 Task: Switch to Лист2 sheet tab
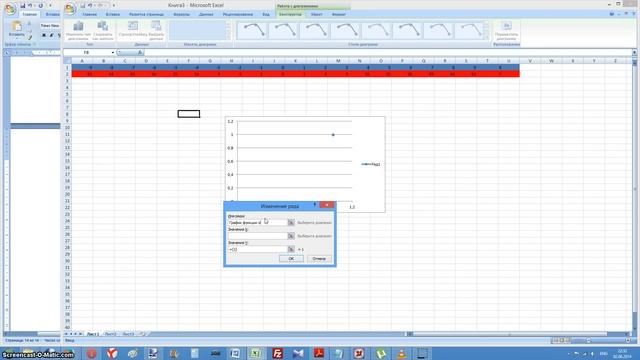tap(110, 334)
